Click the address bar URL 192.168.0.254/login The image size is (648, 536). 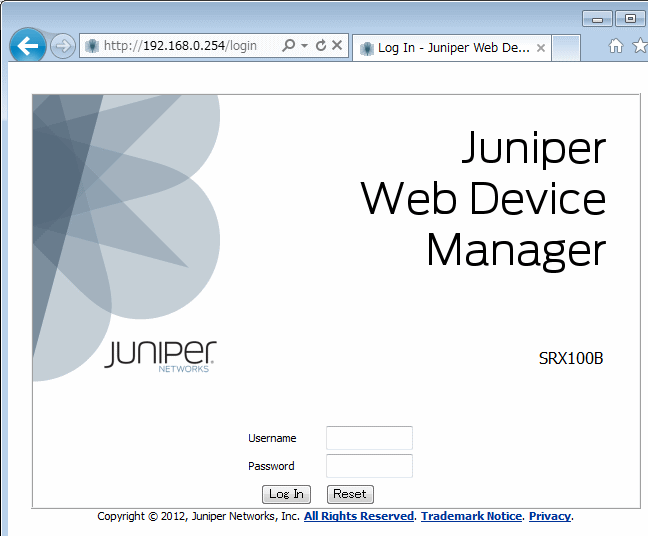tap(180, 45)
